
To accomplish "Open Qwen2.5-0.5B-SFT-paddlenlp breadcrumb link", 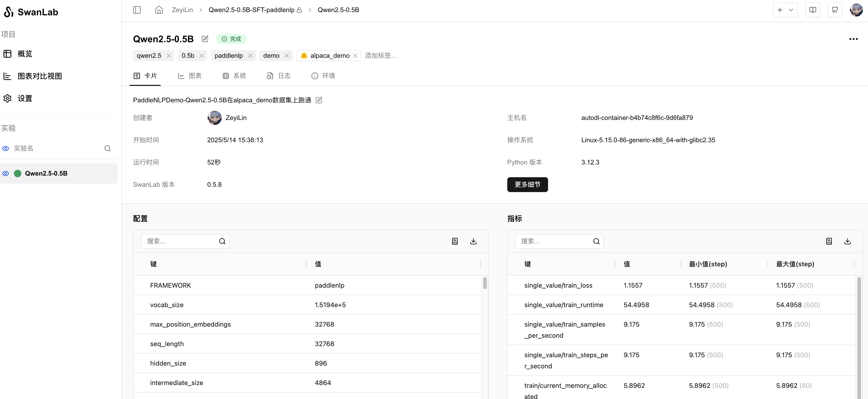I will tap(251, 10).
